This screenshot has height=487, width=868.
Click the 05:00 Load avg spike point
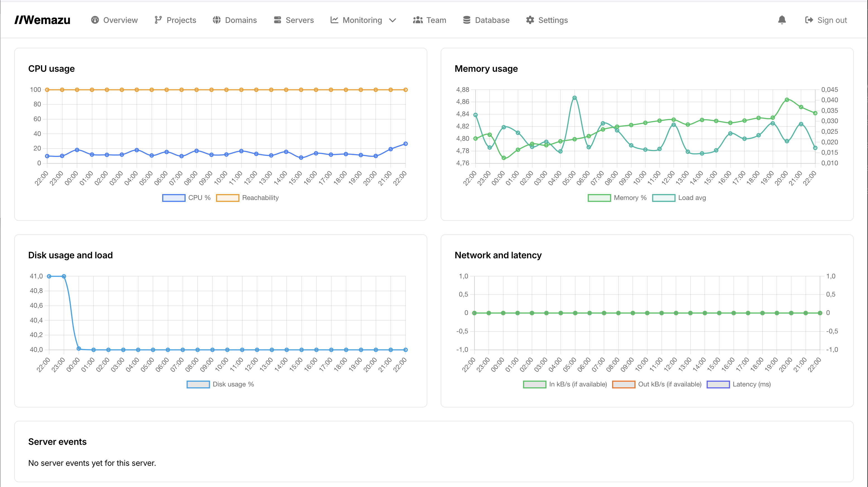pyautogui.click(x=575, y=97)
